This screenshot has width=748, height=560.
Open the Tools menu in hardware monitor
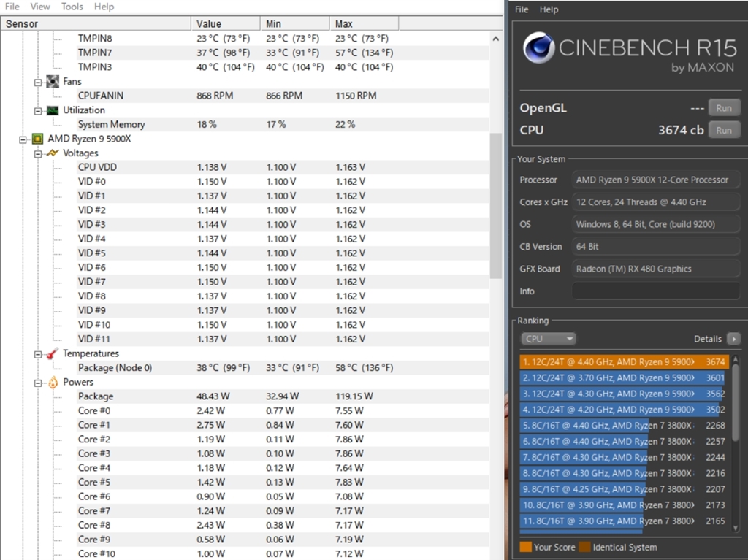tap(72, 7)
